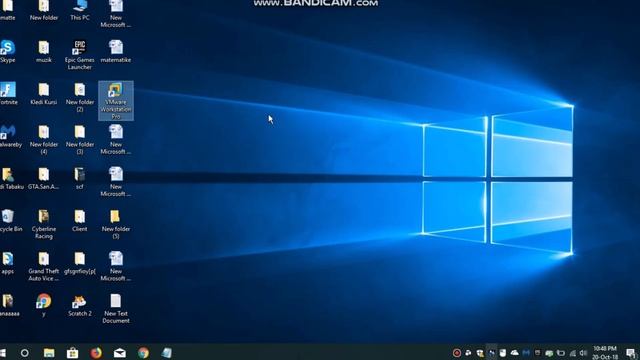The width and height of the screenshot is (640, 360).
Task: Open Microsoft Store from the taskbar
Action: (73, 353)
